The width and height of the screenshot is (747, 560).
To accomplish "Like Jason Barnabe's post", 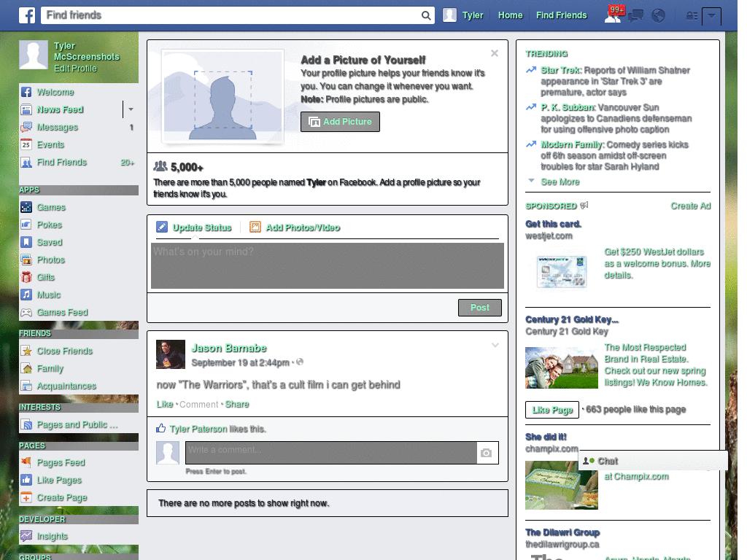I will pos(165,404).
